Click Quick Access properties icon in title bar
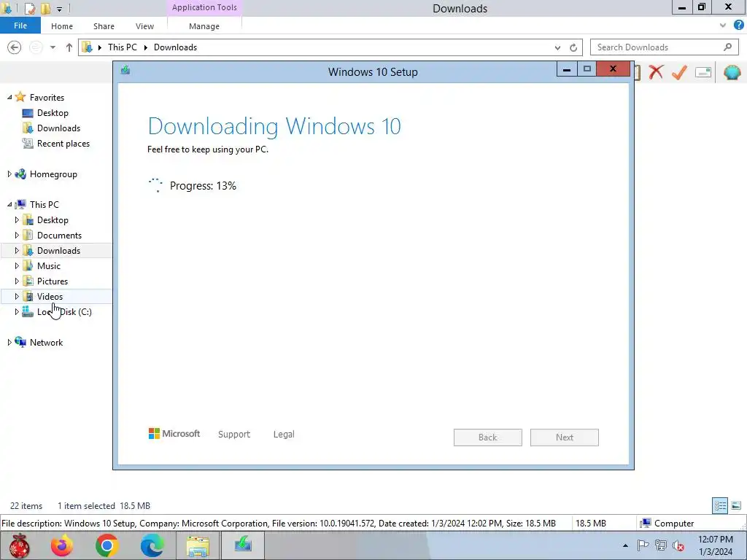 [29, 8]
